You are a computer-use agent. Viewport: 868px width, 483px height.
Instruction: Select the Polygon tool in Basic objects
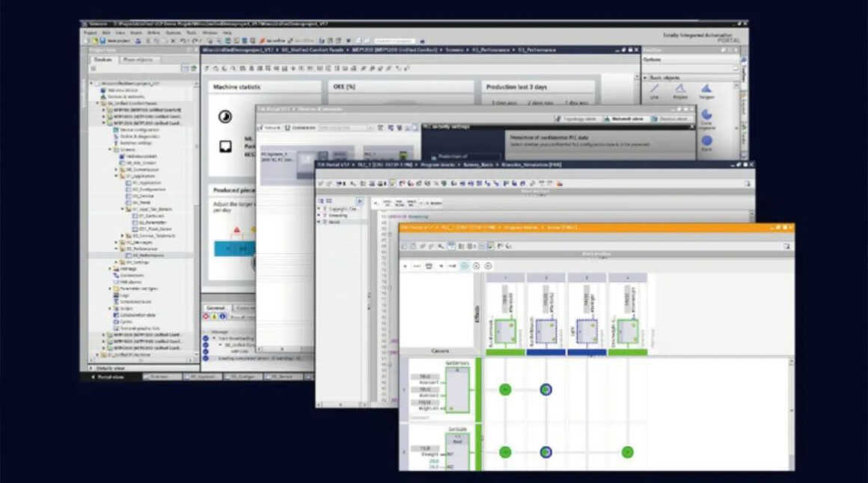[706, 90]
